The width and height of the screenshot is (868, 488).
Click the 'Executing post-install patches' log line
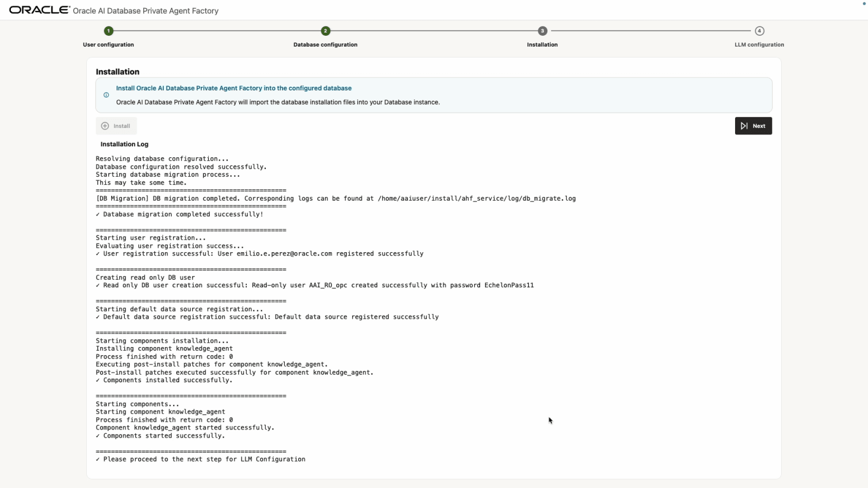click(x=212, y=364)
